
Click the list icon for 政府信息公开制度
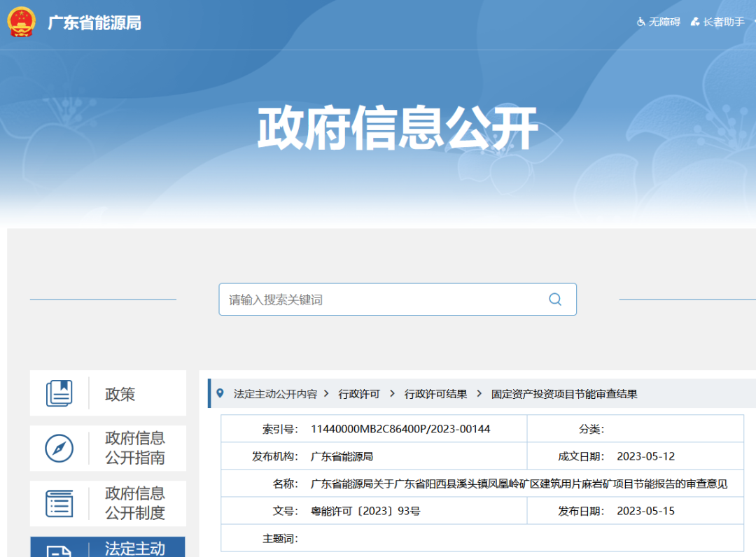(59, 503)
